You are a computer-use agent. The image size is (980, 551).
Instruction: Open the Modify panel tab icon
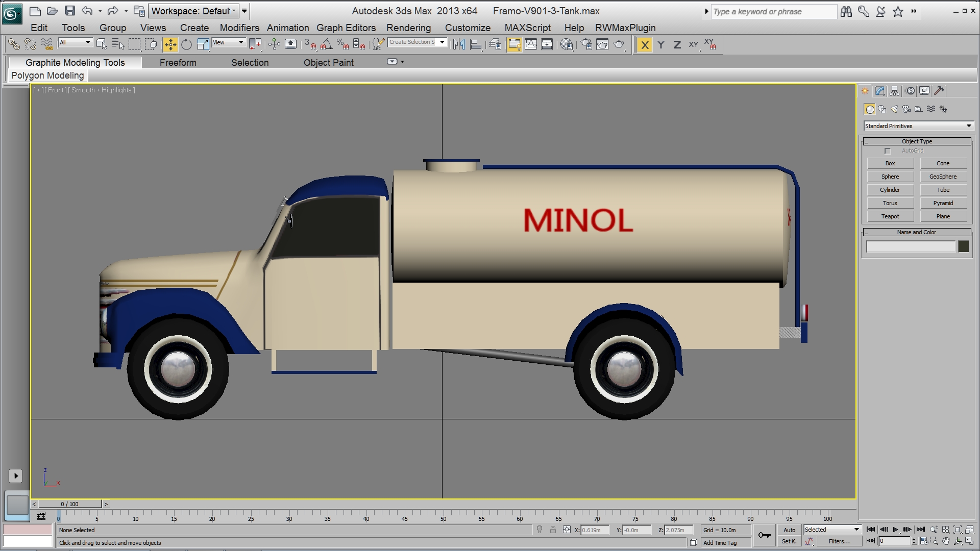click(x=879, y=91)
